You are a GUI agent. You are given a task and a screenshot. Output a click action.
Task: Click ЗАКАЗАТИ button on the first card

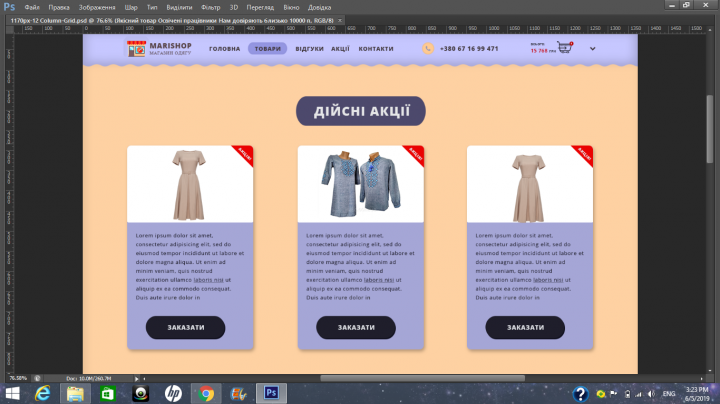[x=186, y=327]
